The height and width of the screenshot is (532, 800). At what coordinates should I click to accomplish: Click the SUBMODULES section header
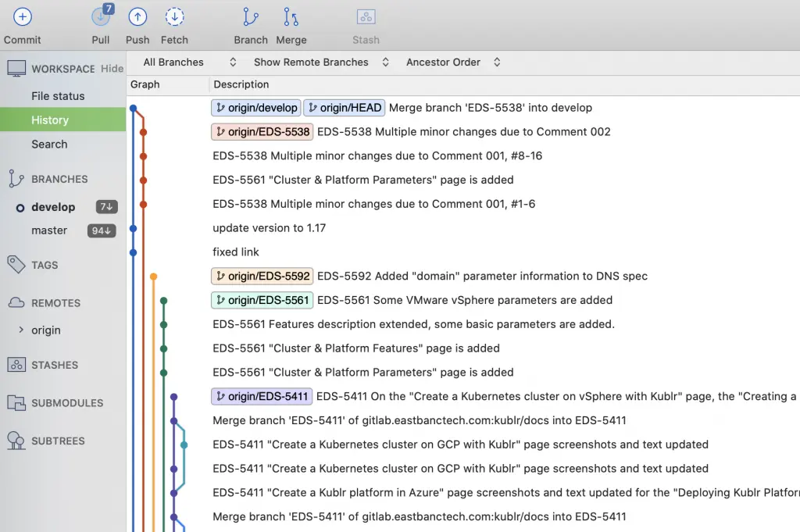tap(67, 403)
